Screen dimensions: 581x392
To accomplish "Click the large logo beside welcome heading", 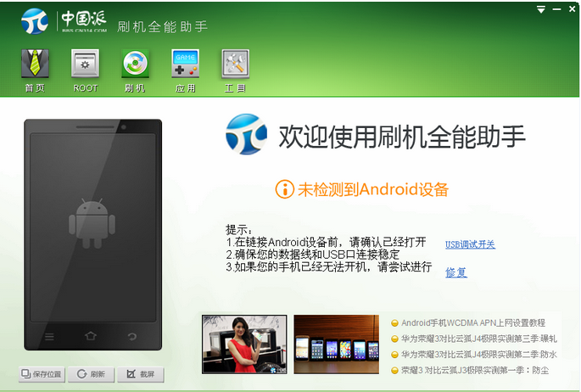I will [x=247, y=135].
